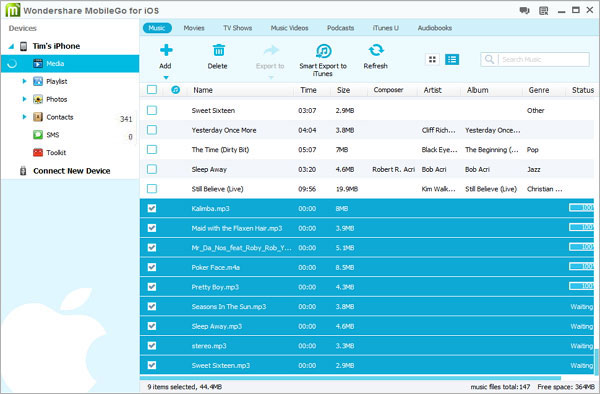Screen dimensions: 600x394
Task: Click the Kalimba.mp3 progress bar
Action: tap(581, 208)
